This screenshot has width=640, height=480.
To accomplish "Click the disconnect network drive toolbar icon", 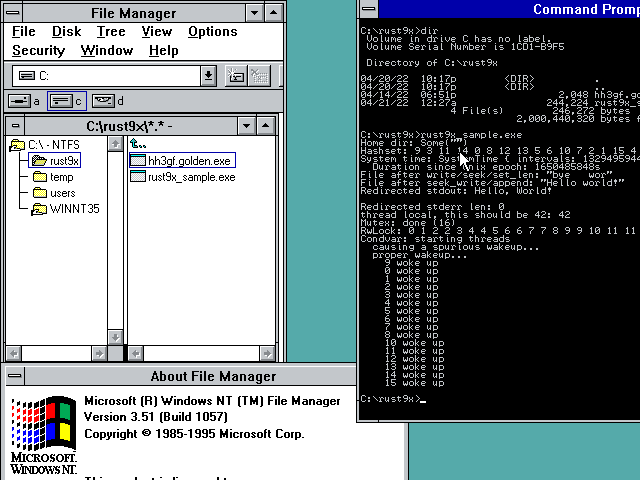I will click(x=259, y=76).
